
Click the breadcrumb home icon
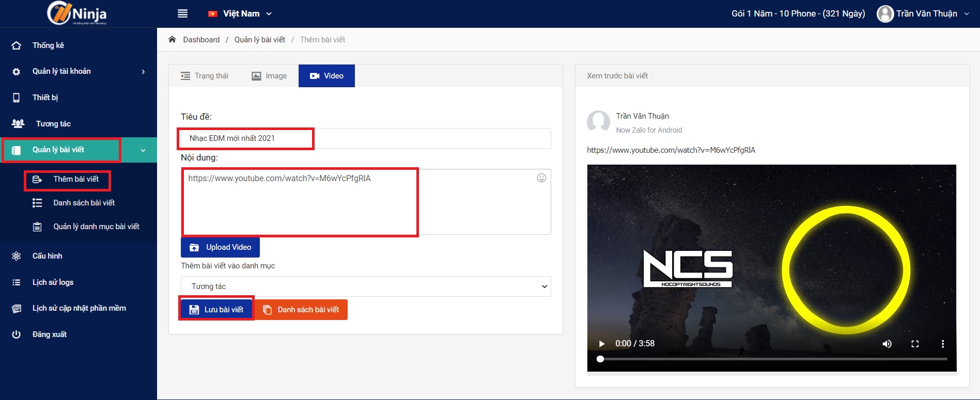173,39
